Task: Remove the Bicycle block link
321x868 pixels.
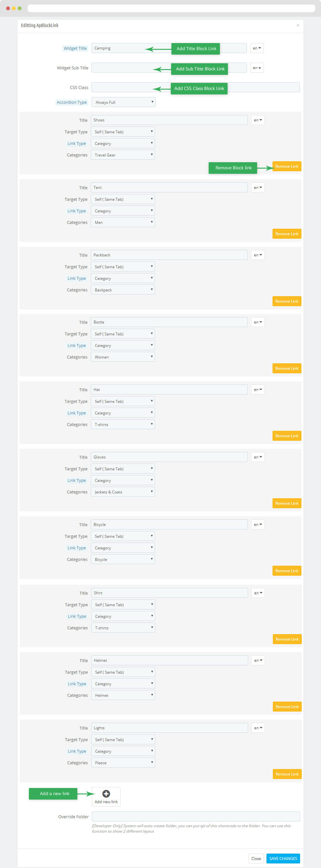Action: click(x=287, y=571)
